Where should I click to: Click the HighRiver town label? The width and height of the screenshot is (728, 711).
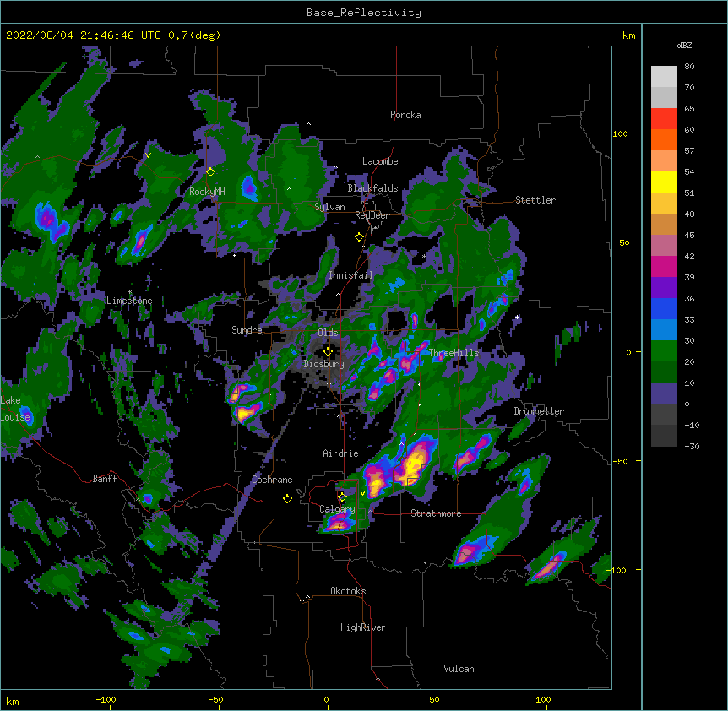pyautogui.click(x=363, y=627)
